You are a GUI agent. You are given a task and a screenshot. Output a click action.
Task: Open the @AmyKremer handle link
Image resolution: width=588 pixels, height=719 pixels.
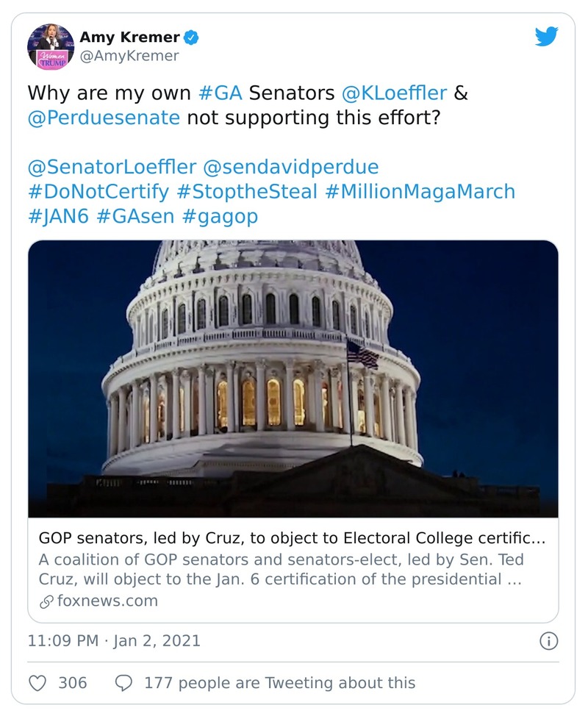click(x=129, y=55)
